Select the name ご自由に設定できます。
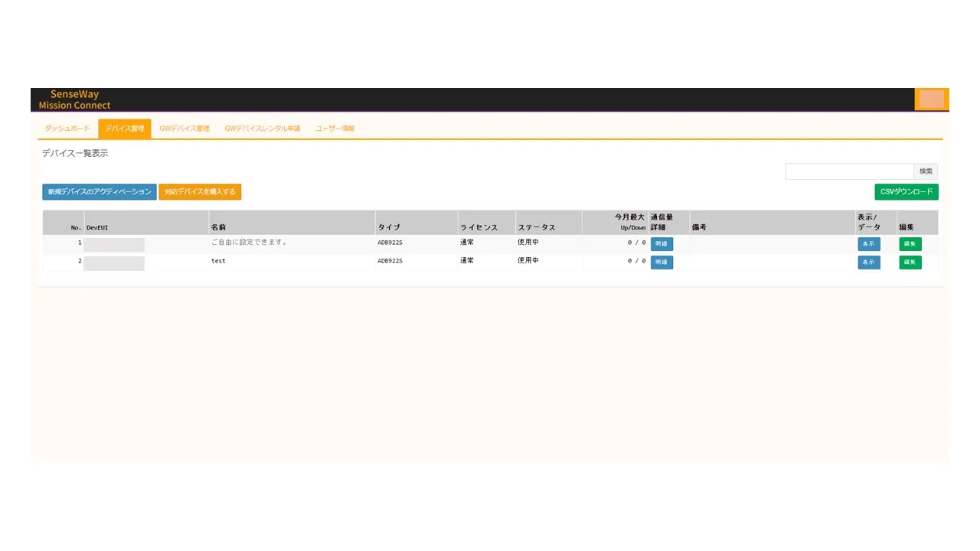The image size is (980, 551). (x=249, y=243)
